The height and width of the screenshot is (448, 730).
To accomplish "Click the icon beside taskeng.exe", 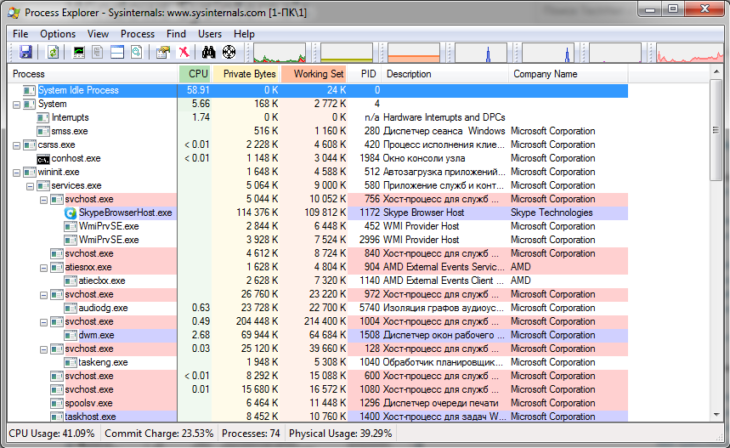I will [x=70, y=363].
